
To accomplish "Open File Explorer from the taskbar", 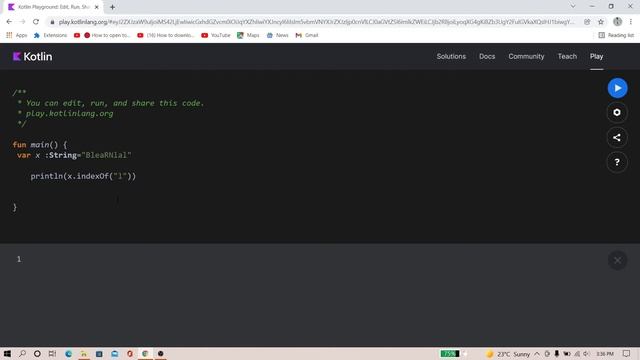I will click(x=84, y=353).
